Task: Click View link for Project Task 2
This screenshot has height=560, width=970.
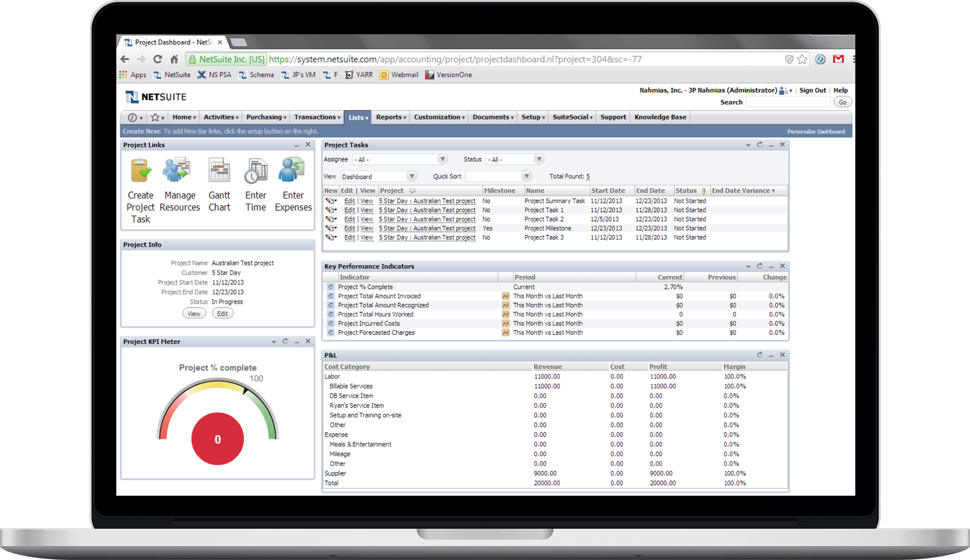Action: tap(367, 219)
